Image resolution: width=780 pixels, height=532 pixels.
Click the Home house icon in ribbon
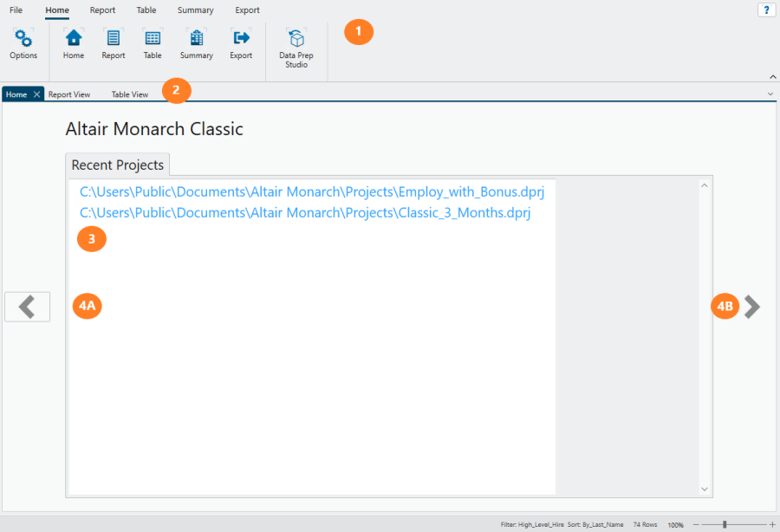74,38
